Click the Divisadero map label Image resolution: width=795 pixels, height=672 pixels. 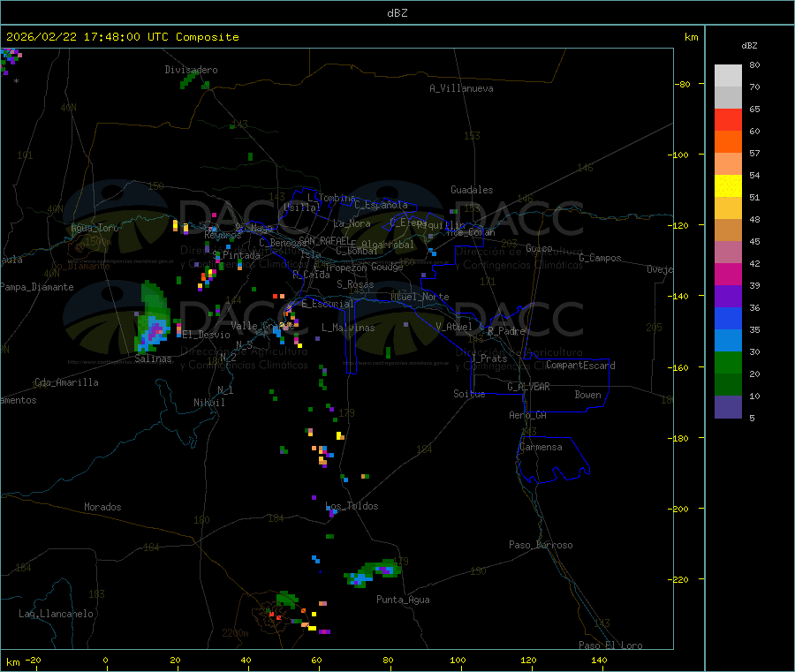(x=191, y=70)
